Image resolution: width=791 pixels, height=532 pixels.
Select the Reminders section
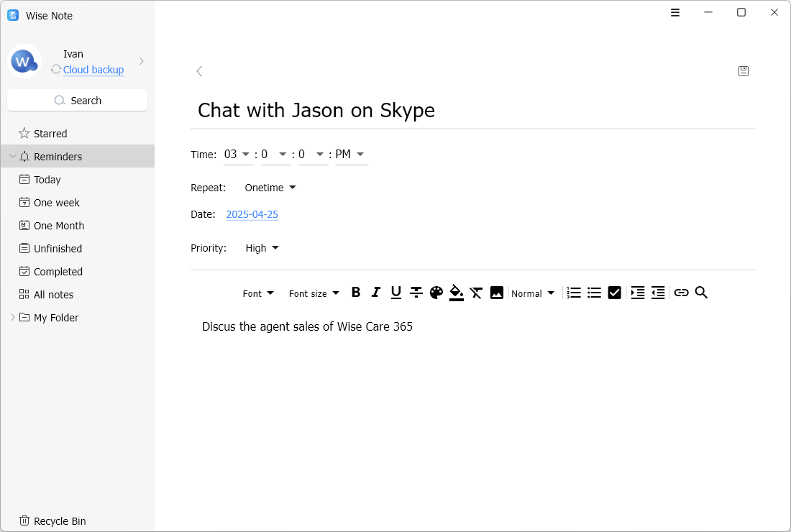[77, 156]
